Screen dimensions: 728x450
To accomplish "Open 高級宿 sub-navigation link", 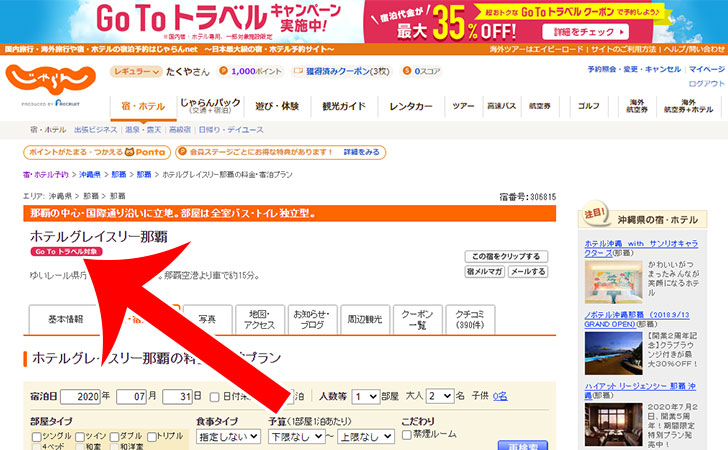I will [180, 130].
